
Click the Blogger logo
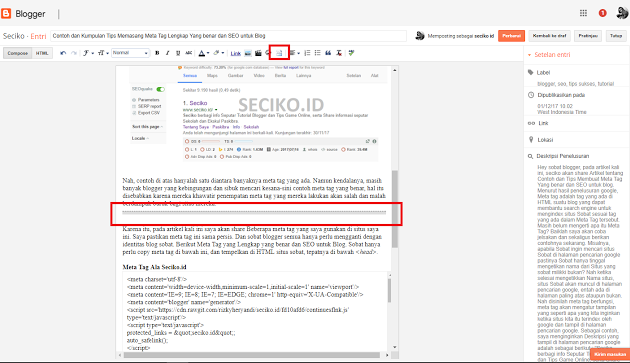coord(23,14)
